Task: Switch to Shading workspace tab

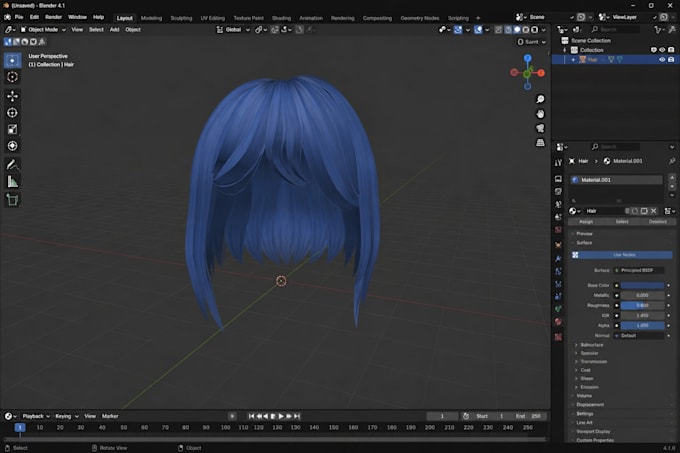Action: pos(281,18)
